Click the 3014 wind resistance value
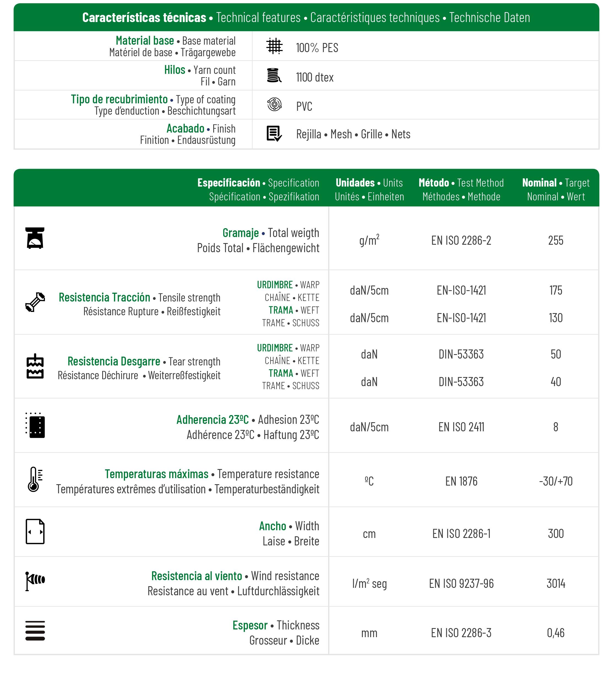Viewport: 608px width, 700px height. (x=556, y=584)
